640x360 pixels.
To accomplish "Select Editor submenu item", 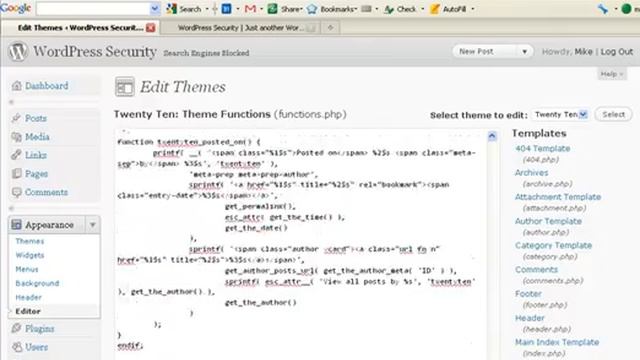I will pos(28,311).
